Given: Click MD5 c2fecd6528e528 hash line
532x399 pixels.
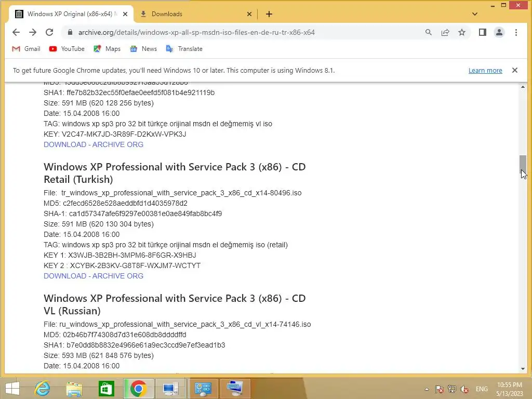Looking at the screenshot, I should pyautogui.click(x=115, y=203).
